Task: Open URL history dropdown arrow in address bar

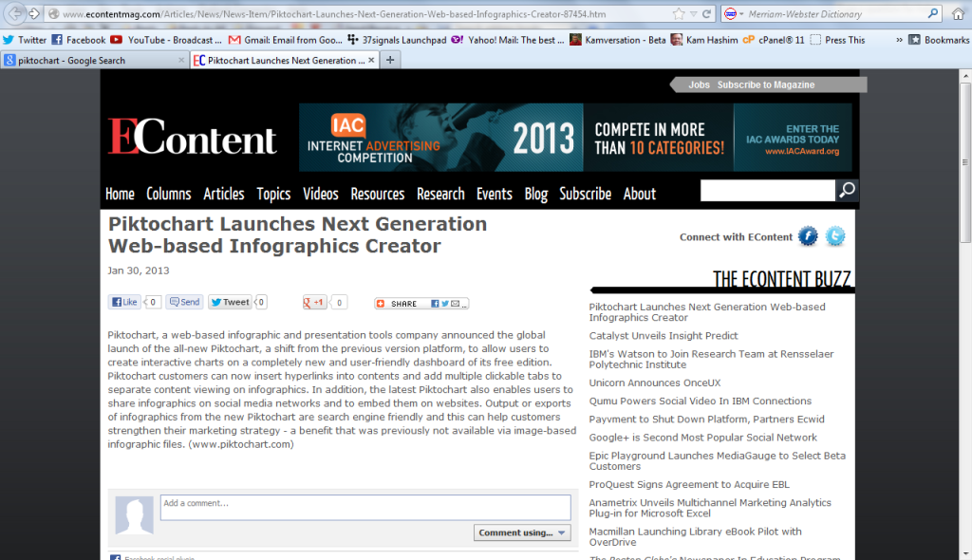Action: (694, 13)
